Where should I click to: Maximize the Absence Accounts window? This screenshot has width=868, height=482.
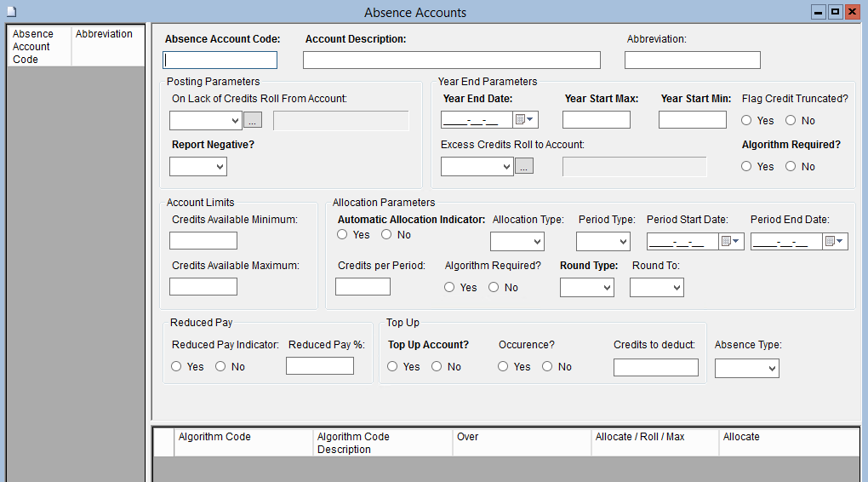coord(835,12)
